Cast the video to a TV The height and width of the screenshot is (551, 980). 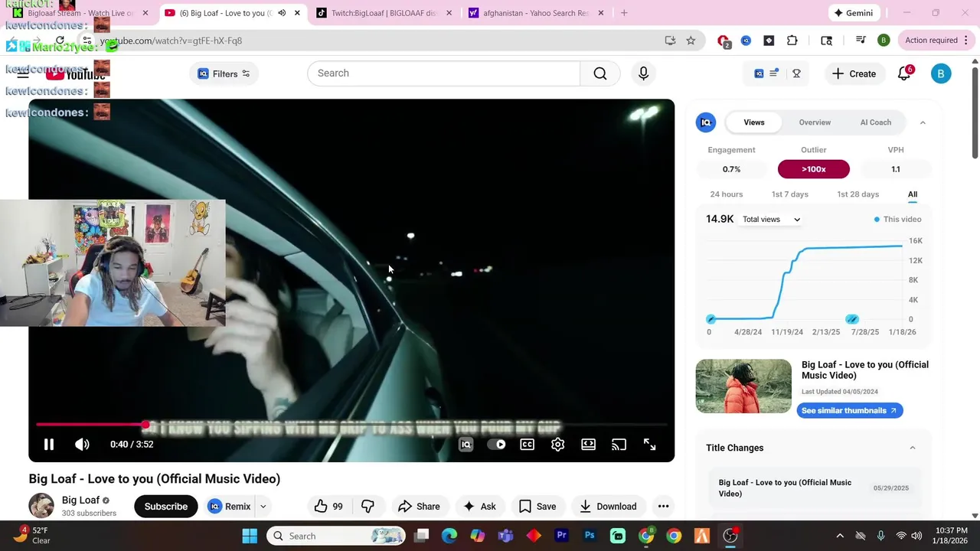point(619,445)
